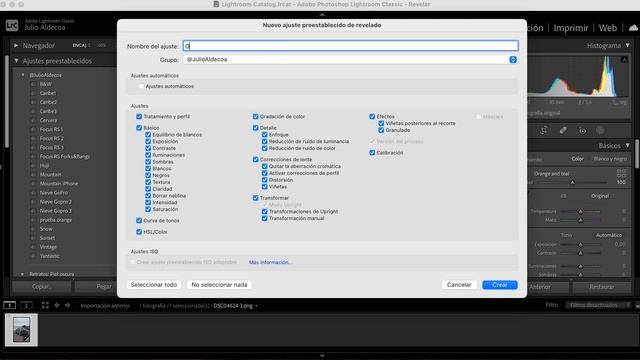
Task: Select Blanco y negro treatment
Action: 610,159
